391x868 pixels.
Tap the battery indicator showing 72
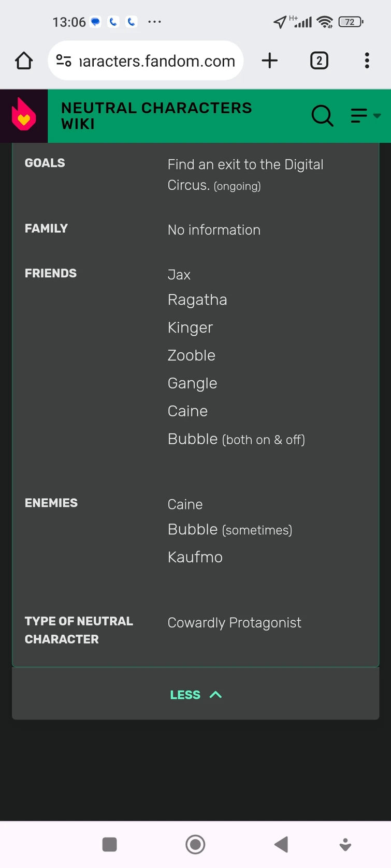pyautogui.click(x=350, y=22)
